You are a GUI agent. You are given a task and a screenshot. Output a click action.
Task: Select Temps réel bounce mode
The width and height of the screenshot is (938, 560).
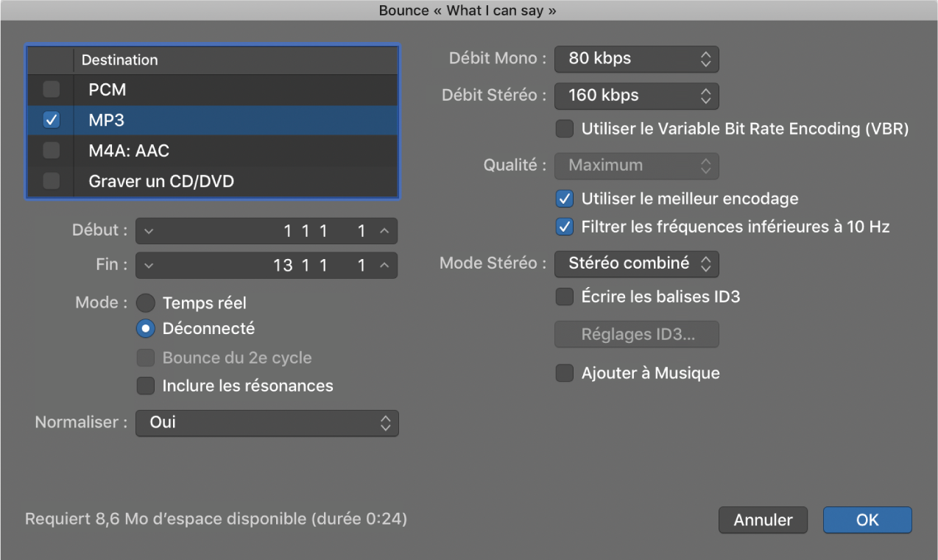click(x=146, y=303)
